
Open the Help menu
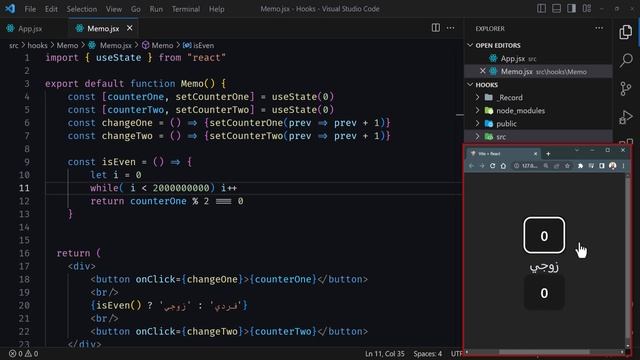coord(216,9)
